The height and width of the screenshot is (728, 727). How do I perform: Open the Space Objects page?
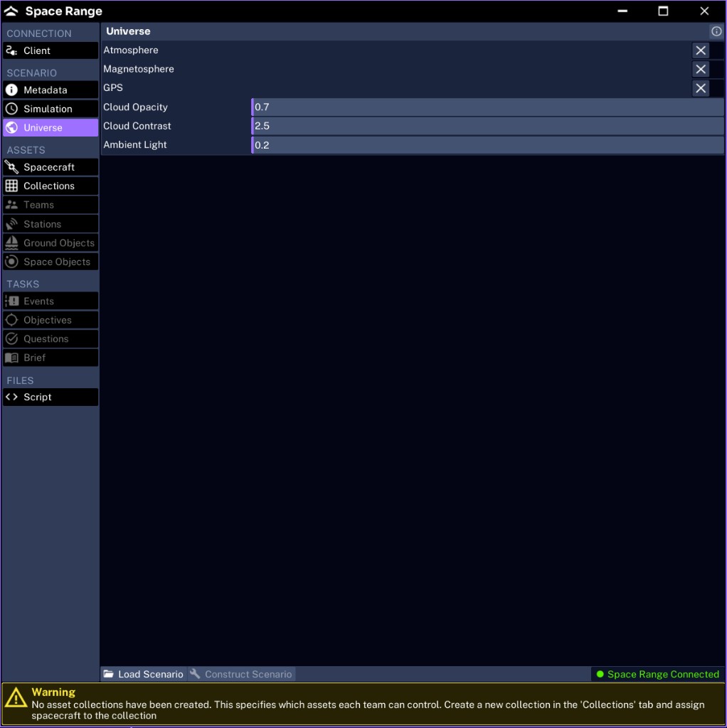[51, 262]
